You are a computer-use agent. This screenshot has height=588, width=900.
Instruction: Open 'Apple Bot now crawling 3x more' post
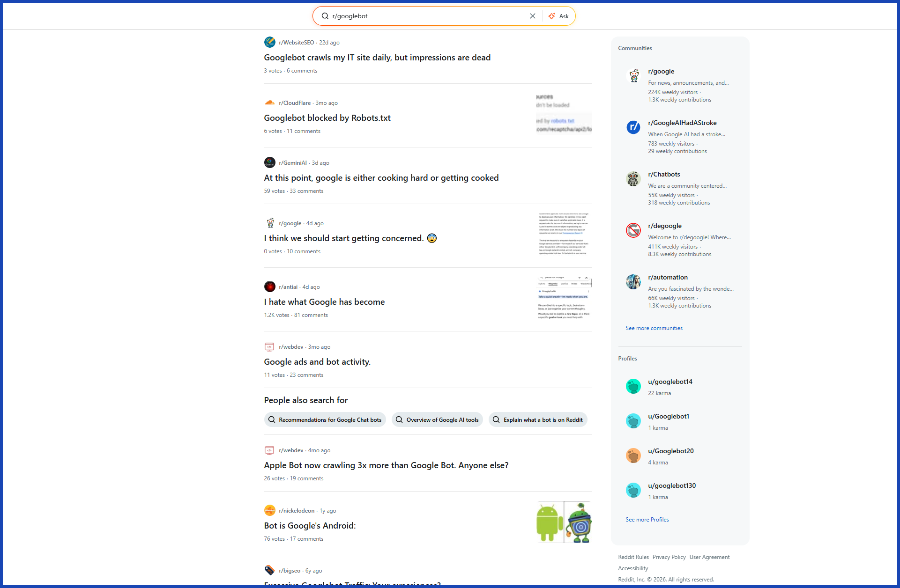386,465
